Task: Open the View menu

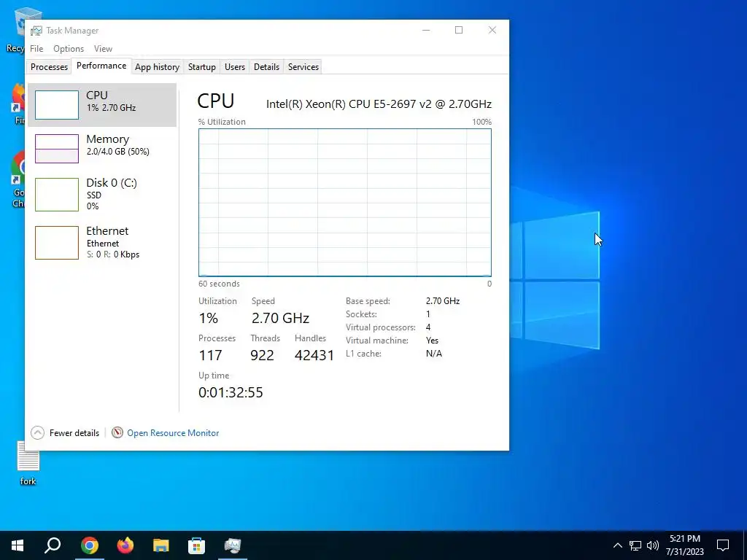Action: click(x=103, y=49)
